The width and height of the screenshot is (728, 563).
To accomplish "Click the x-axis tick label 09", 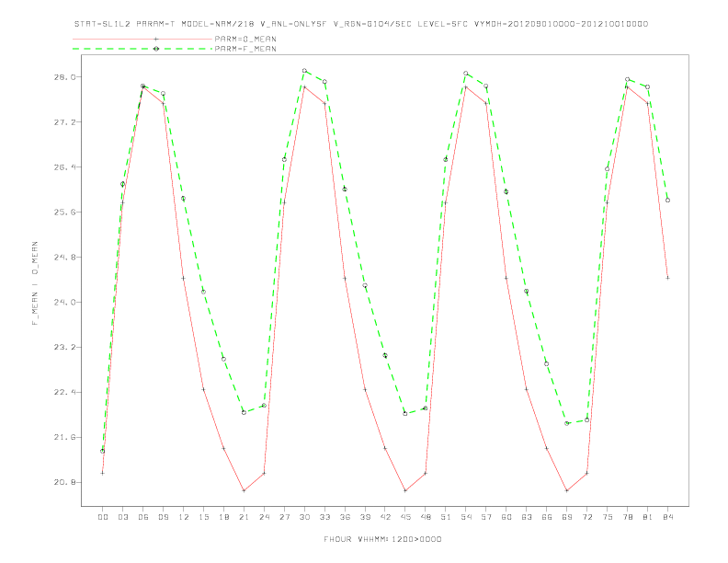I will [163, 517].
